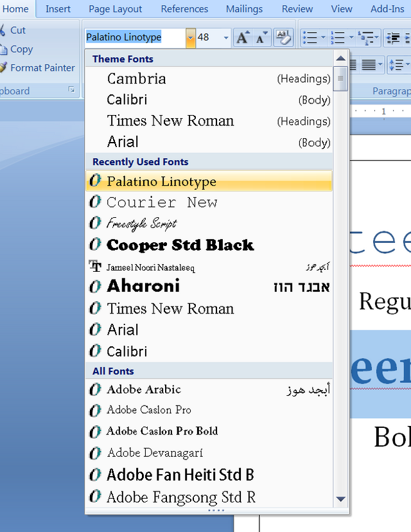The width and height of the screenshot is (411, 532).
Task: Choose Times New Roman (Headings) theme font
Action: click(209, 121)
